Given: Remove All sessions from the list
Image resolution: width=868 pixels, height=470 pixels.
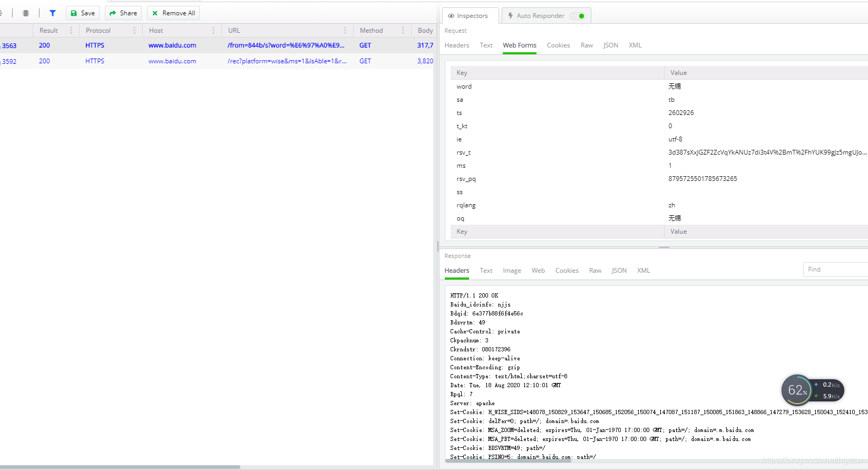Looking at the screenshot, I should point(173,13).
